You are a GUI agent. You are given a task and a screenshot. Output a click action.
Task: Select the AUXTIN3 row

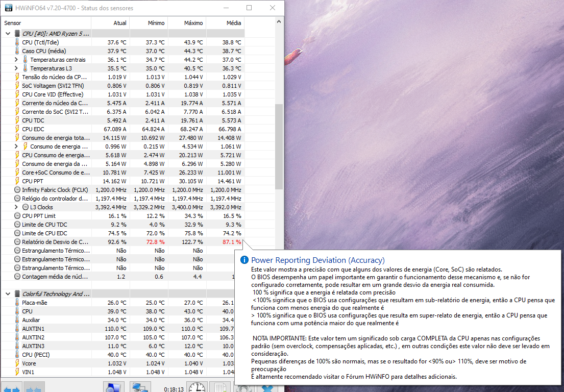tap(118, 346)
